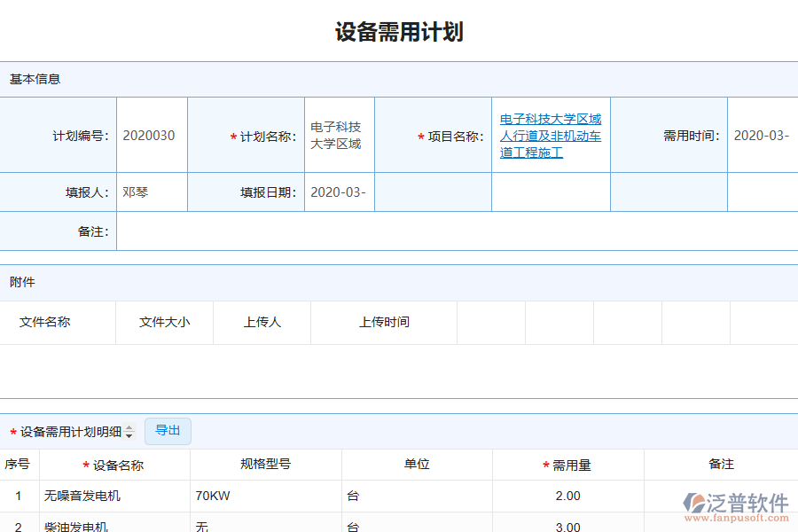Click the up arrow of the 明细 stepper
This screenshot has height=532, width=798.
click(129, 427)
